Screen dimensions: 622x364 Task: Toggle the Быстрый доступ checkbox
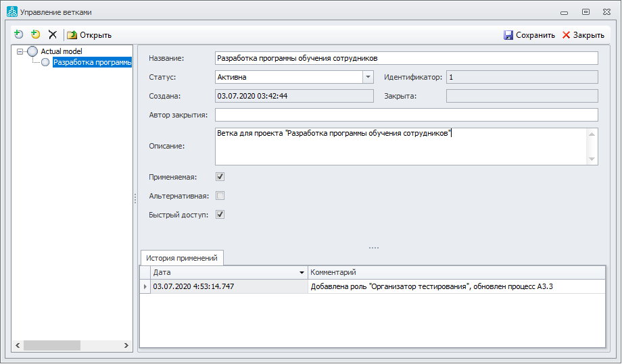click(220, 215)
